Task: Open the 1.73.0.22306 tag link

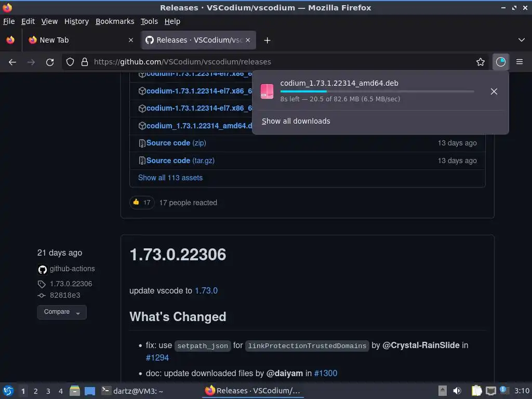Action: (x=71, y=284)
